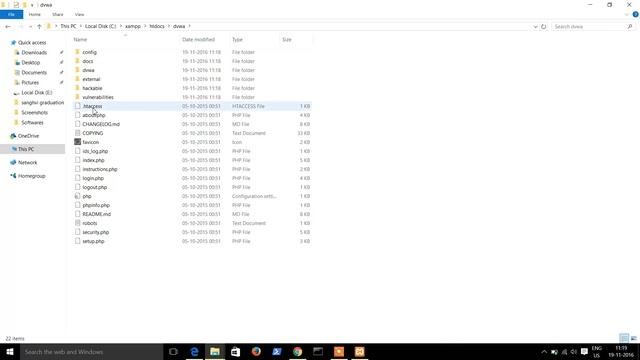
Task: Select the php configuration settings icon
Action: [77, 196]
